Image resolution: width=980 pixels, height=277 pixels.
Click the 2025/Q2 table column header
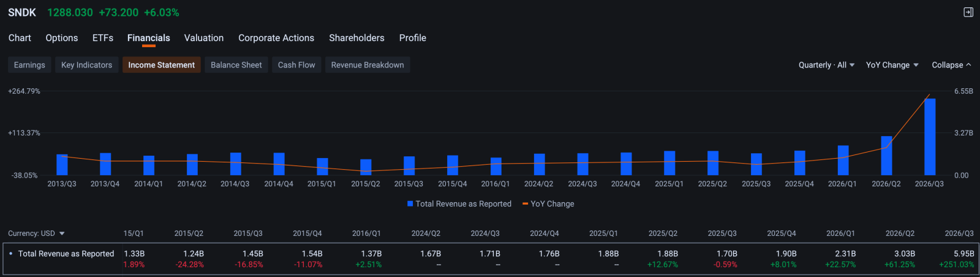663,233
